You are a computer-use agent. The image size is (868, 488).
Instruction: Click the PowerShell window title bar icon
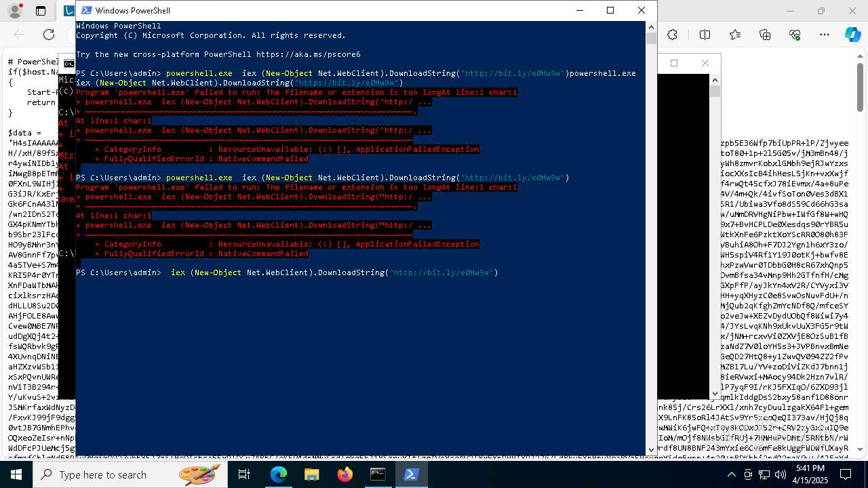(x=85, y=10)
